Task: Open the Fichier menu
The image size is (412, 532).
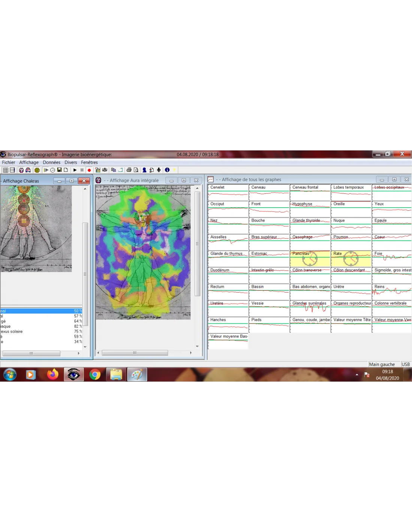Action: click(9, 162)
